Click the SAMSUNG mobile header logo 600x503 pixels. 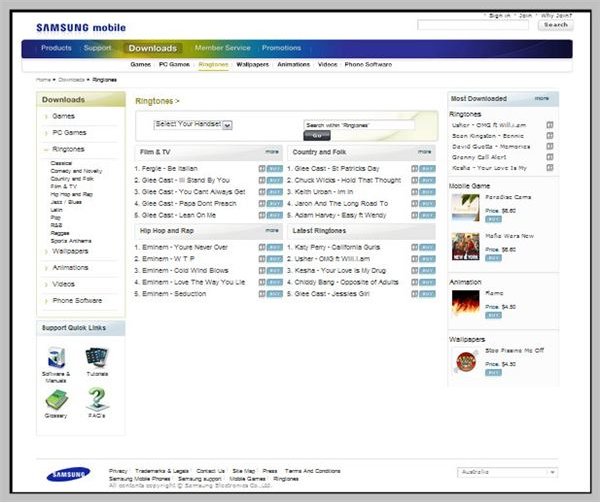point(81,28)
